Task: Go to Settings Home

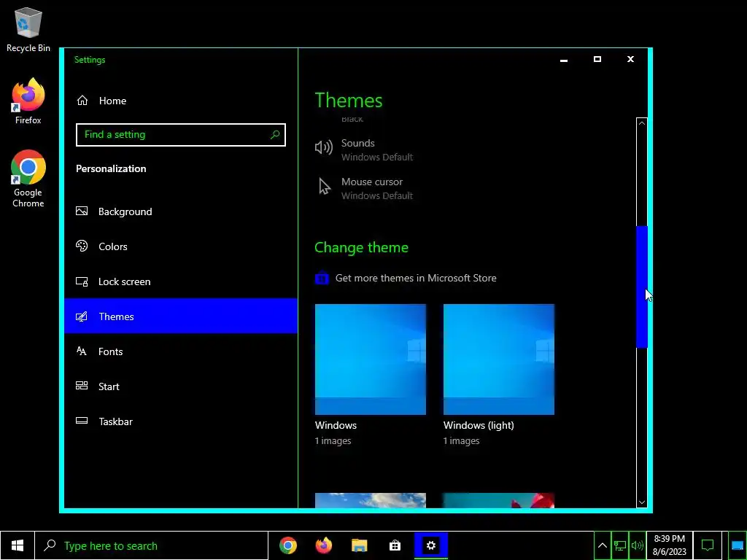Action: [181, 101]
